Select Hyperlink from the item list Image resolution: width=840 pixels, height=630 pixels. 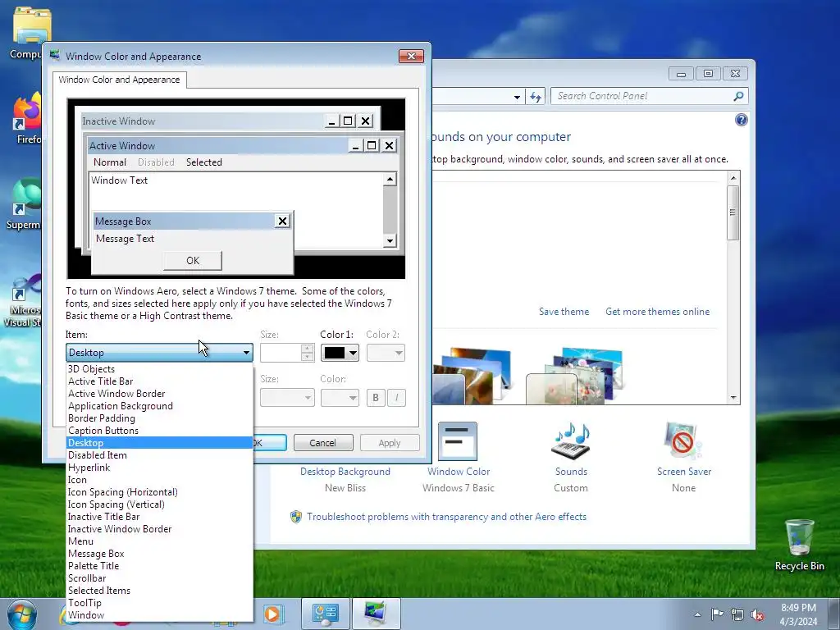tap(159, 468)
